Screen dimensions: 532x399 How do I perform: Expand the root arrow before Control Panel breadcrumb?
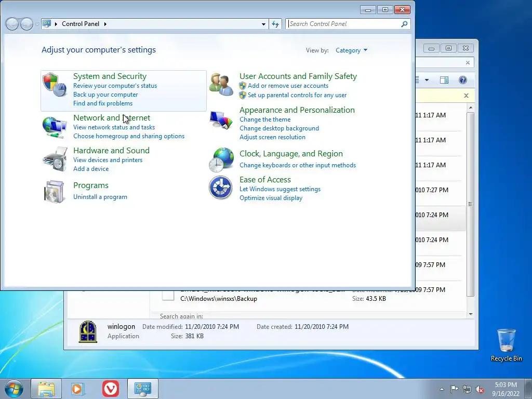click(x=56, y=24)
